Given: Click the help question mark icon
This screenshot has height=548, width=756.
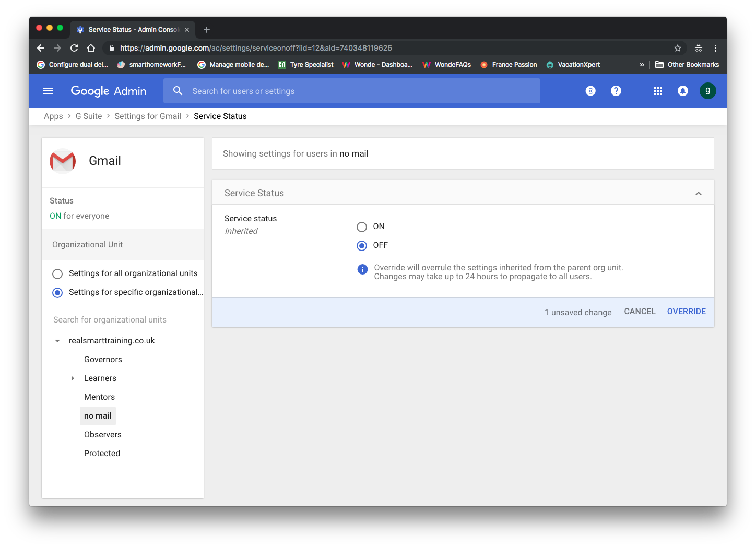Looking at the screenshot, I should point(616,91).
